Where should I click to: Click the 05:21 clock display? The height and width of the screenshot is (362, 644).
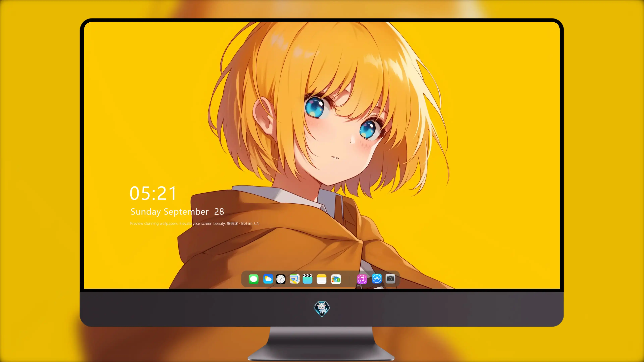coord(153,193)
